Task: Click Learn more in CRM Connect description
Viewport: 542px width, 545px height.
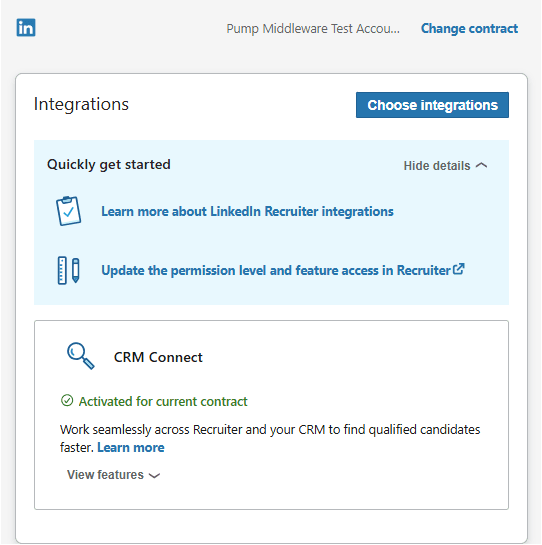Action: point(131,448)
